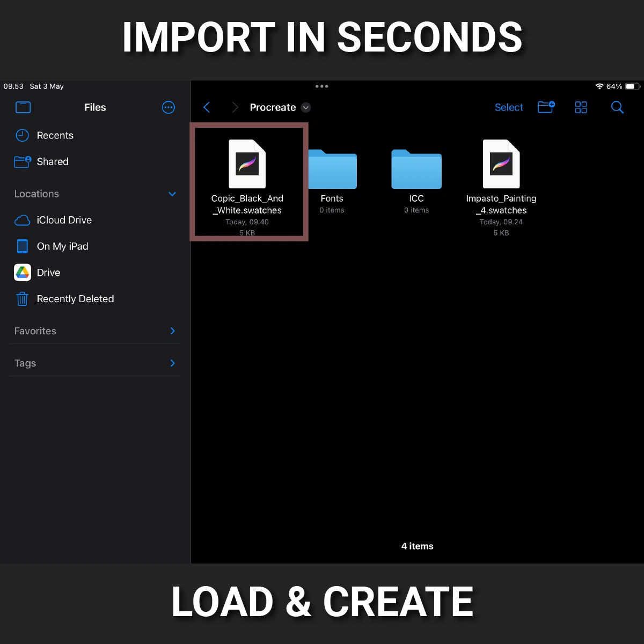The width and height of the screenshot is (644, 644).
Task: Tap the On My iPad device icon
Action: [22, 246]
